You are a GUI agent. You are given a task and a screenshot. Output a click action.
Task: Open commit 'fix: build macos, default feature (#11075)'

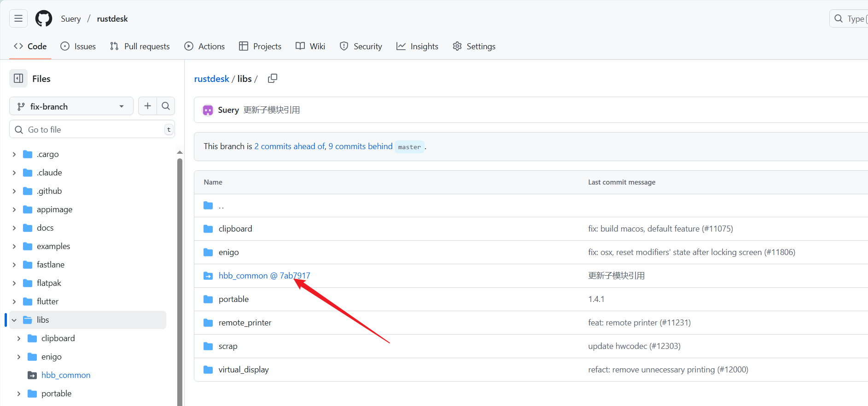pos(660,229)
